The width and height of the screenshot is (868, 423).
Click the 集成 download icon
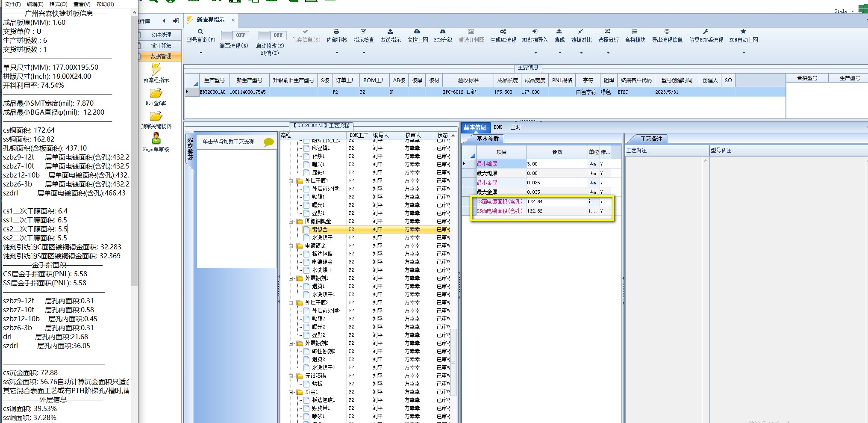[x=559, y=32]
